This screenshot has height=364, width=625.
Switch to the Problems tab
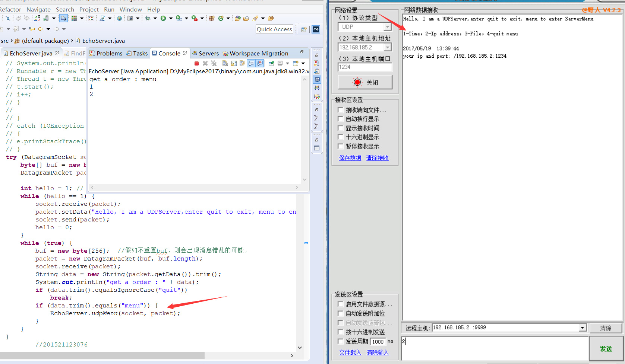(106, 53)
